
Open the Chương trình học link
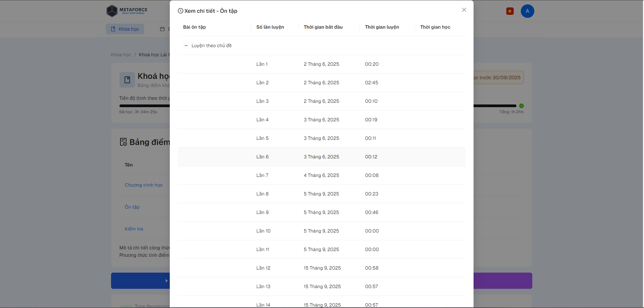tap(144, 185)
